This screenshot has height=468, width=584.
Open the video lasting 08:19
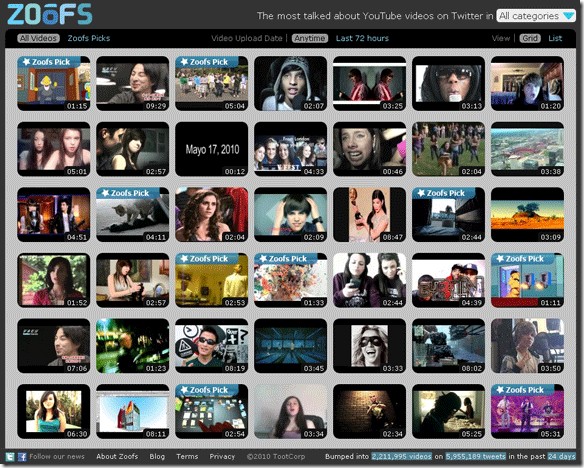tap(212, 346)
